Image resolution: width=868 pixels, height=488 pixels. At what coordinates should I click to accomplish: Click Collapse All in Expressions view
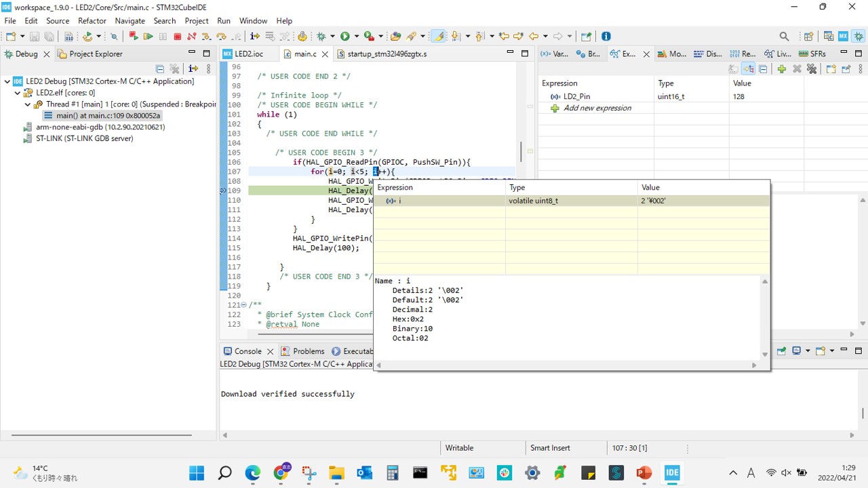763,68
